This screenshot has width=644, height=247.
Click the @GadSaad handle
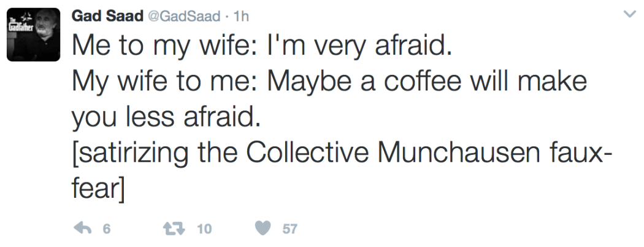point(180,16)
